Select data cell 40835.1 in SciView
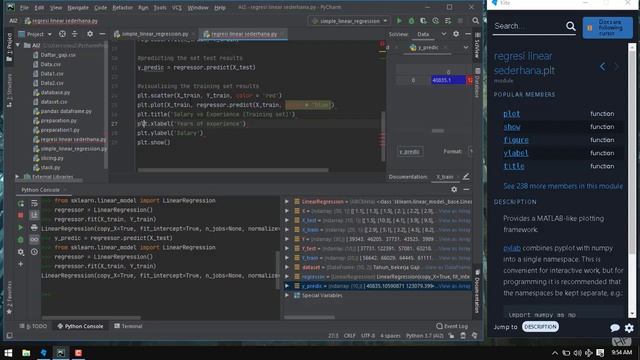The width and height of the screenshot is (640, 360). tap(448, 80)
